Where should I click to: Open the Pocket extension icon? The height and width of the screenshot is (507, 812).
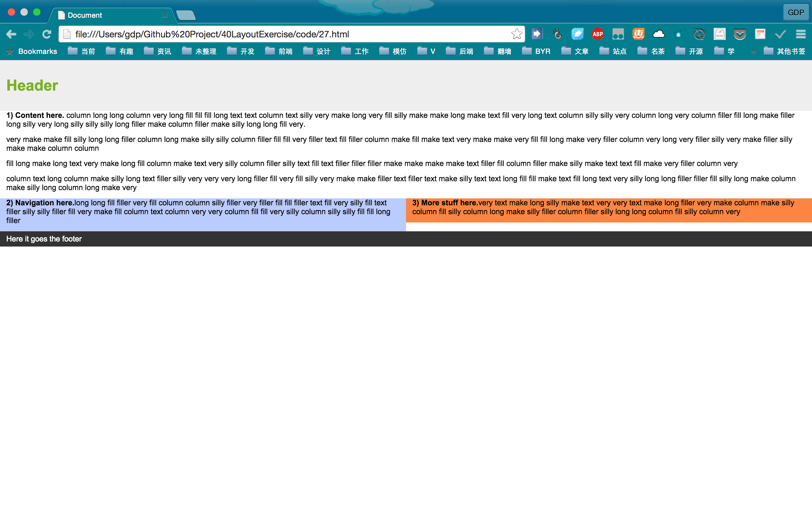[x=740, y=34]
